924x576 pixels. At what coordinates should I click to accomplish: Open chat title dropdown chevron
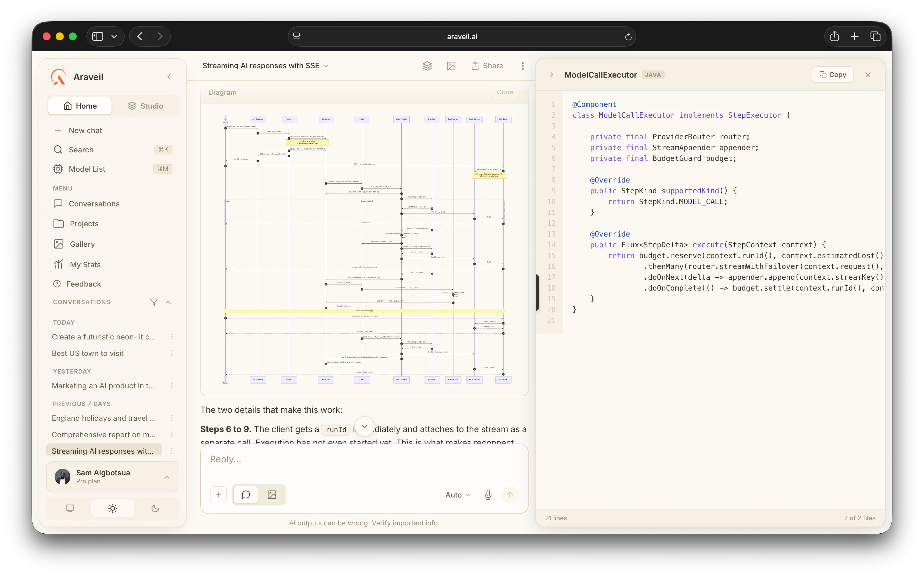[x=326, y=66]
